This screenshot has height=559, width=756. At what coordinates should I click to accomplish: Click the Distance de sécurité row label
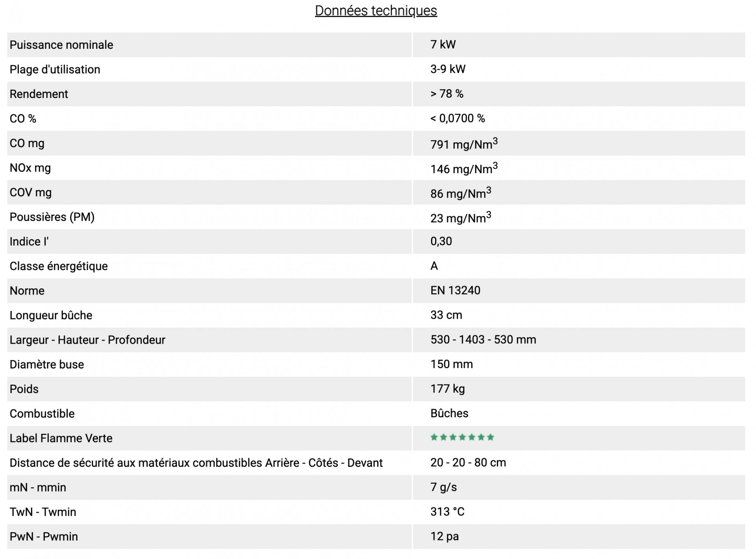(x=196, y=463)
